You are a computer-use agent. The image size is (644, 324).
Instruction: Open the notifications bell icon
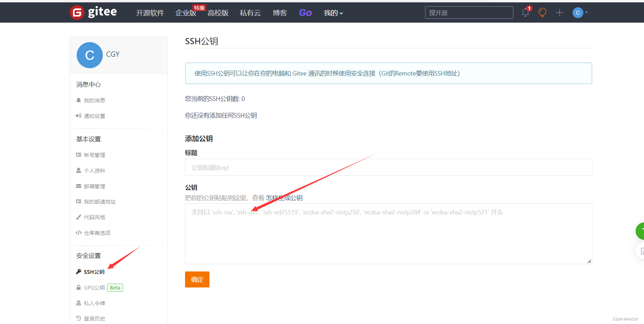pos(526,13)
